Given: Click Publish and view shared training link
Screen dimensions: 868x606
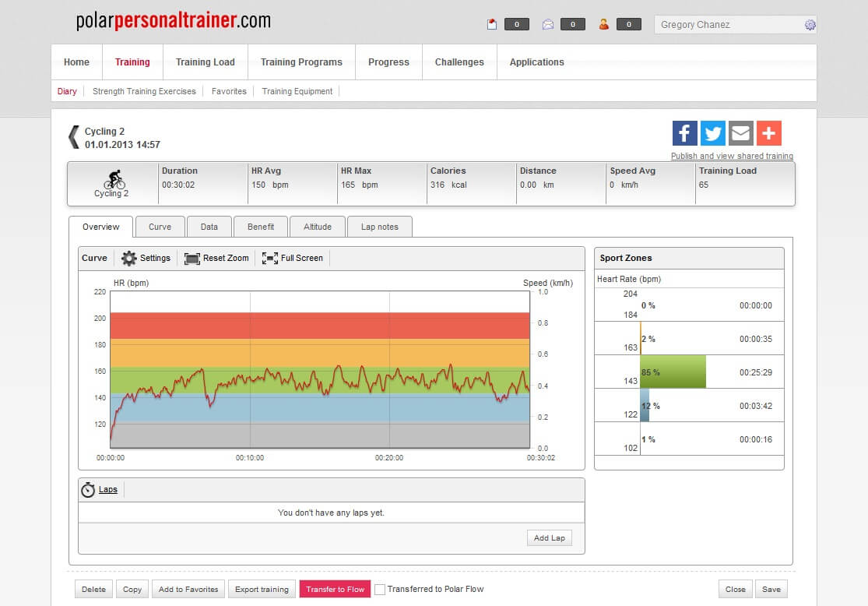Looking at the screenshot, I should click(x=732, y=157).
